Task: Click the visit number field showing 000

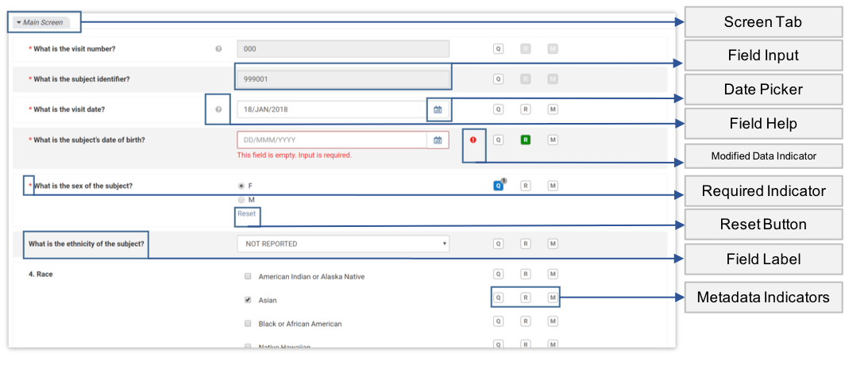Action: coord(343,48)
